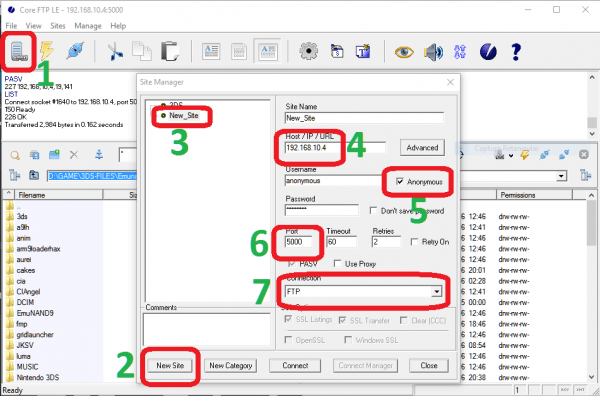Enable the Retry On checkbox
The image size is (600, 396).
[x=414, y=242]
